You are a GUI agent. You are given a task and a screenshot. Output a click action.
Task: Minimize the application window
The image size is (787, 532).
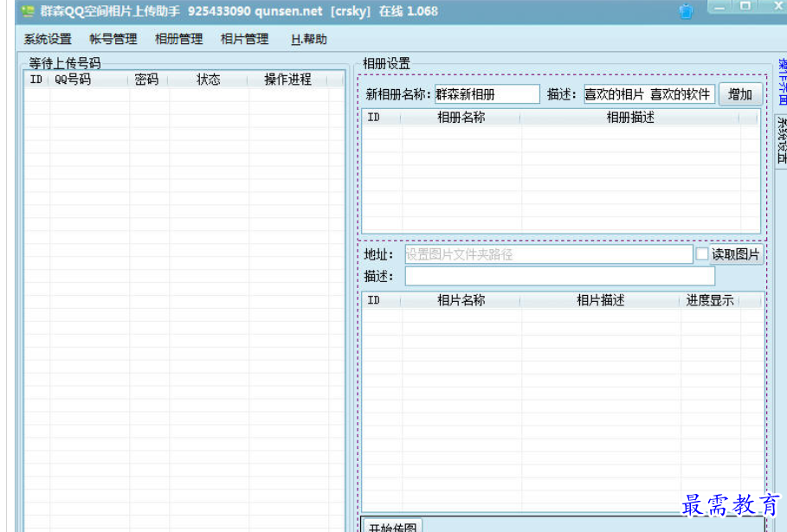(719, 7)
